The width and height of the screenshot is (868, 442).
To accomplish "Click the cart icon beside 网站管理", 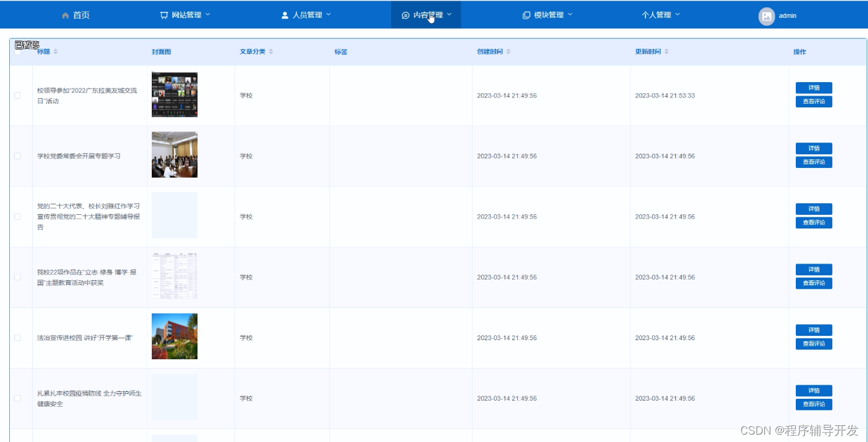I will [163, 15].
